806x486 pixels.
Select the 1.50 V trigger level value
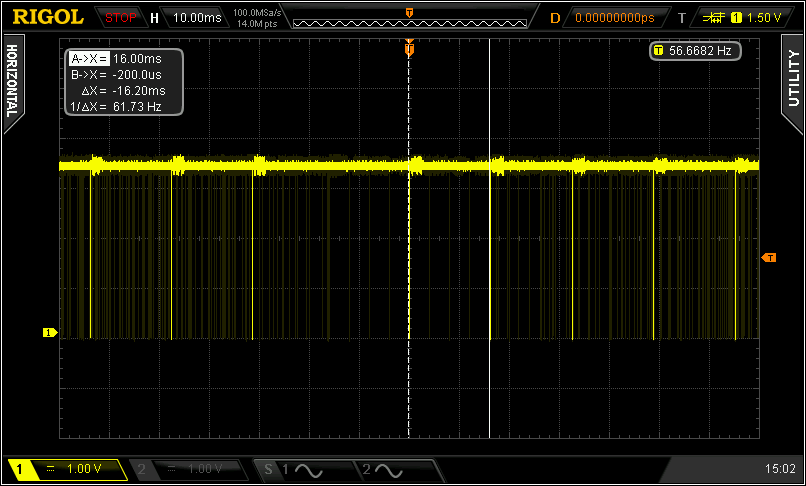coord(764,18)
